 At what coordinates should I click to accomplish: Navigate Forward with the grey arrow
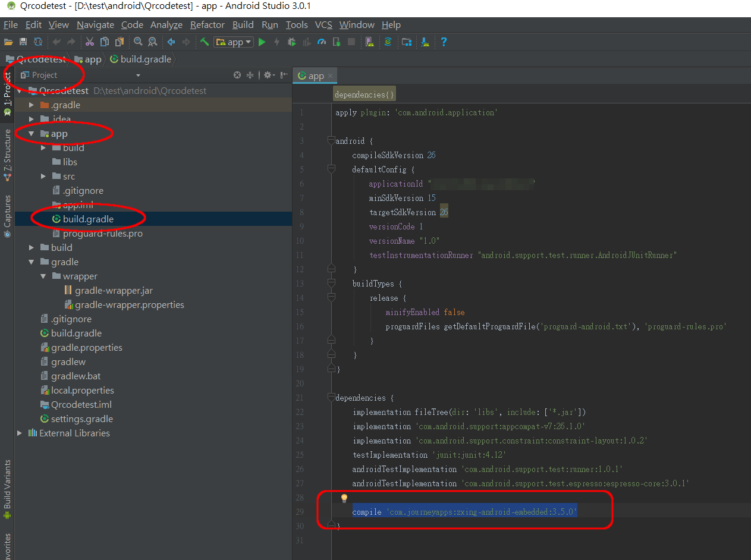click(186, 42)
